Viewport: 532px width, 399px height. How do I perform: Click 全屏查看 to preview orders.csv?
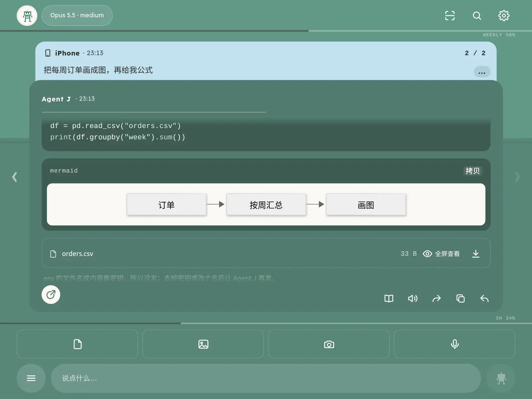click(x=441, y=254)
